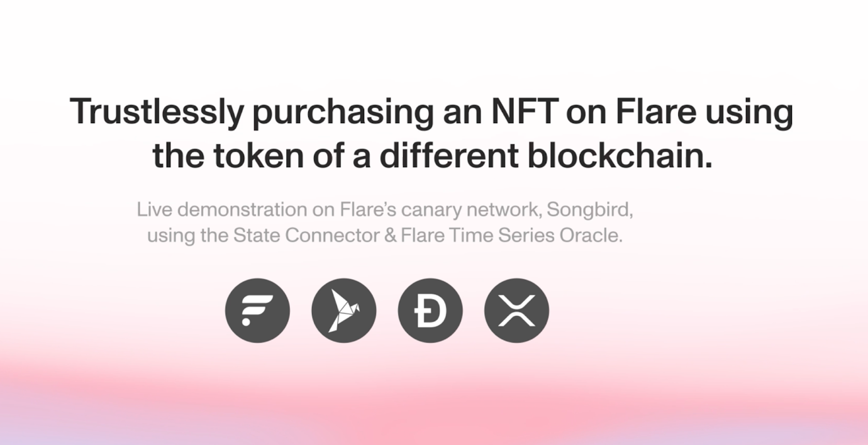Click "State Connector" in the subtitle
This screenshot has height=445, width=868.
(x=306, y=236)
